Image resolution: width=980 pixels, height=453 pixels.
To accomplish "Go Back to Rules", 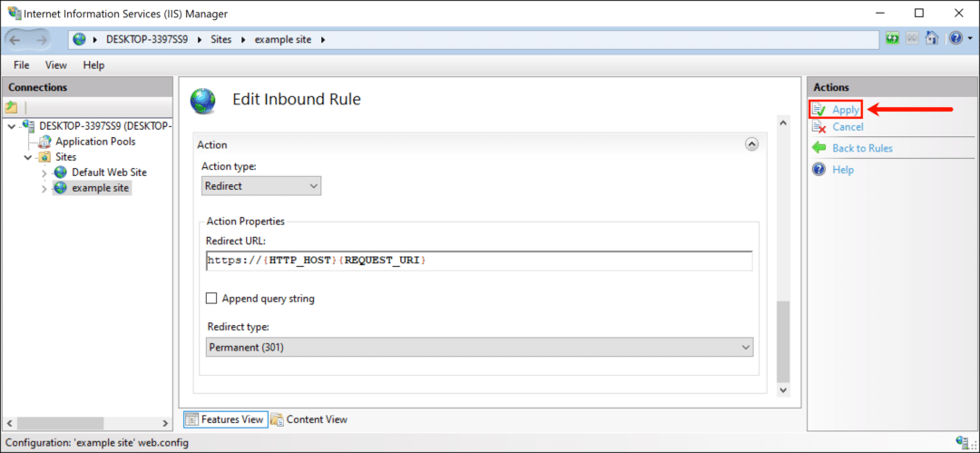I will [x=862, y=148].
